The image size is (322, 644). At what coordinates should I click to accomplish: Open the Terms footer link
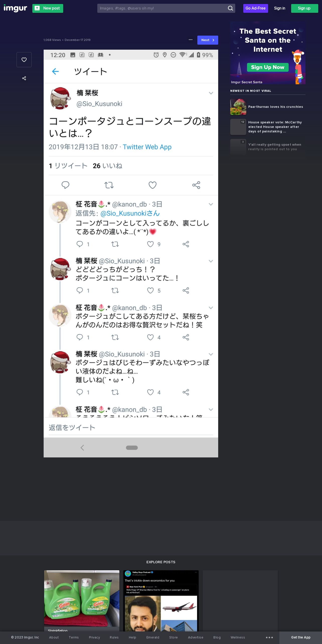(x=74, y=637)
